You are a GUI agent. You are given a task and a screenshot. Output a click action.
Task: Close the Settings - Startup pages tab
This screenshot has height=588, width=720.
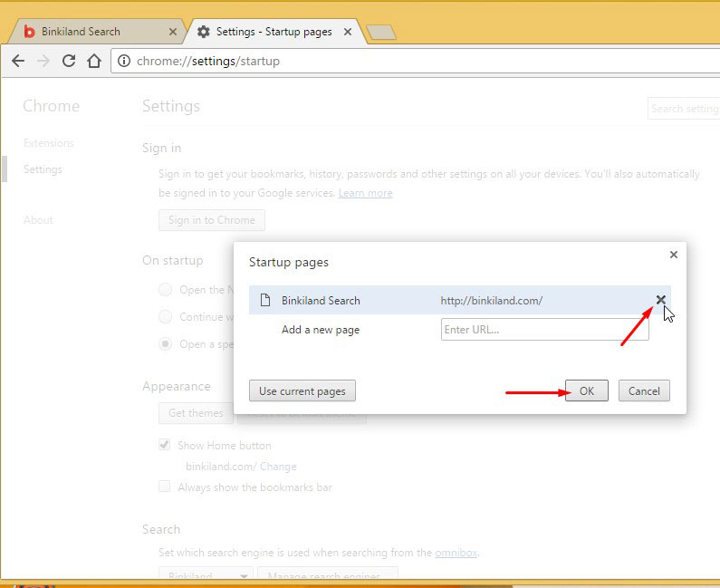point(348,32)
